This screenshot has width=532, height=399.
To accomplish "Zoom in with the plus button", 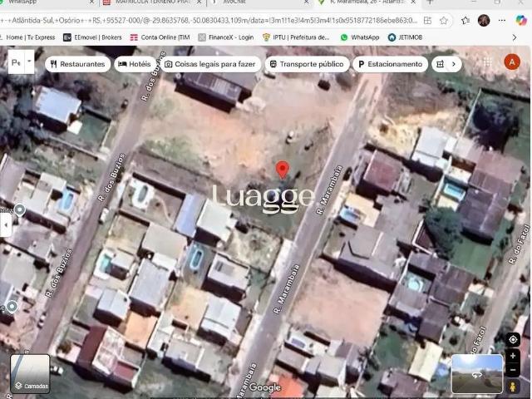I will tap(513, 356).
